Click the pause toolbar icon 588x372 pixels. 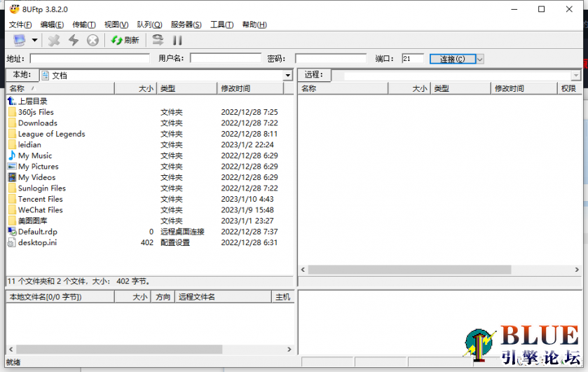tap(177, 40)
